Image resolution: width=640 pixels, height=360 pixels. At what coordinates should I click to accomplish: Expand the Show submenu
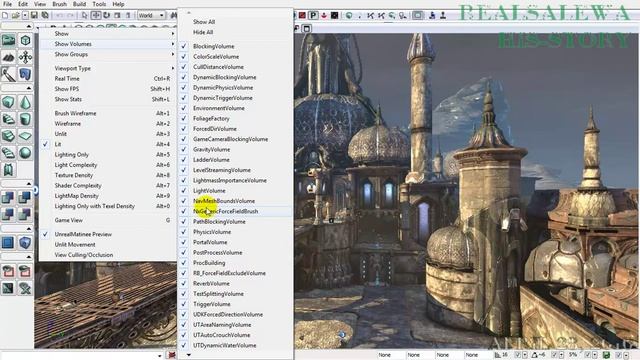108,33
